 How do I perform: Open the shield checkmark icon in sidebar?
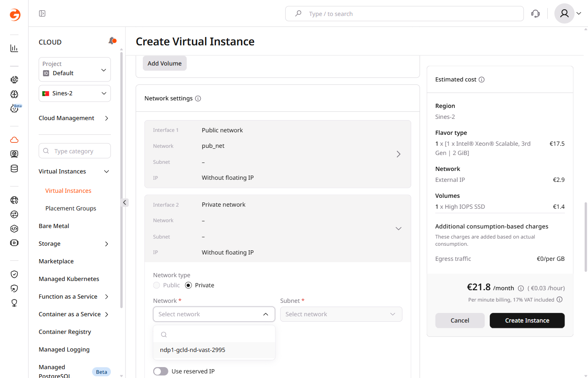click(14, 274)
